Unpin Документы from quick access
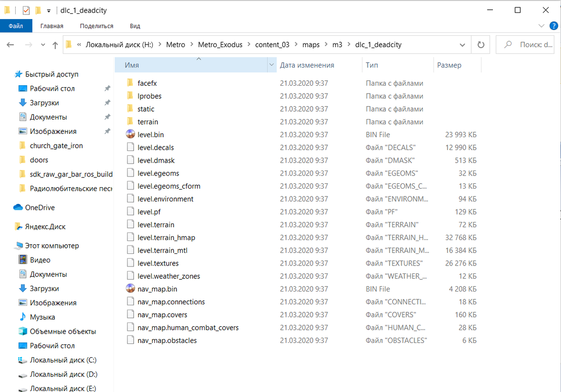The width and height of the screenshot is (561, 392). pos(107,117)
